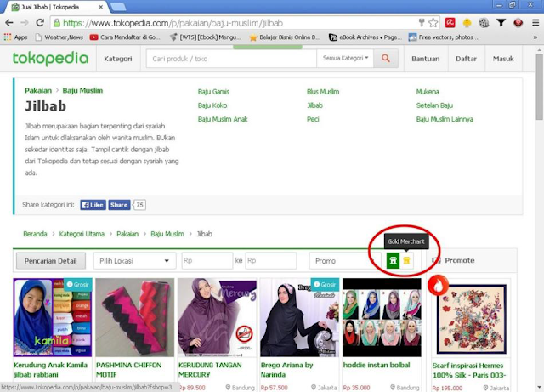The image size is (544, 392).
Task: Click the minimum price Rp field
Action: point(207,261)
